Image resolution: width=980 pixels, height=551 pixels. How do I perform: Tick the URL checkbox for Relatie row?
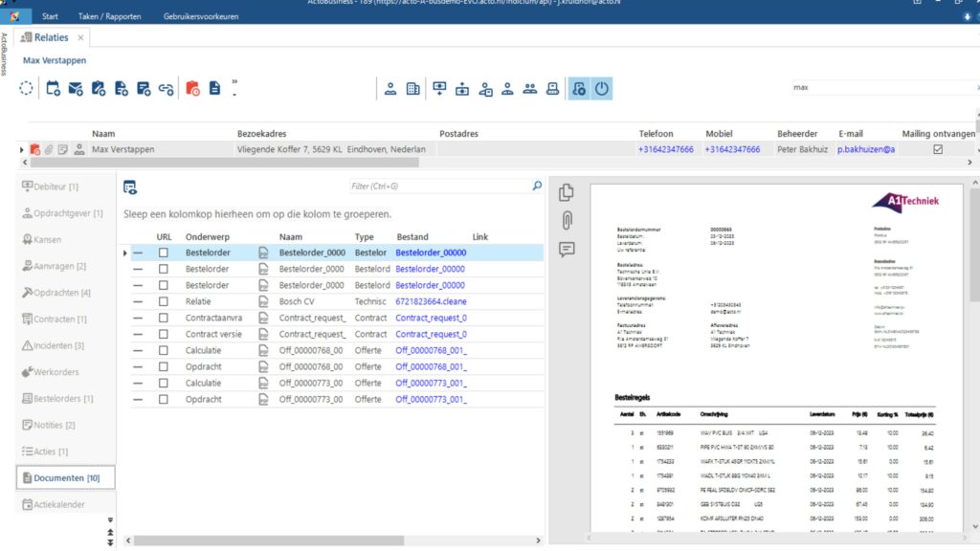pos(163,301)
